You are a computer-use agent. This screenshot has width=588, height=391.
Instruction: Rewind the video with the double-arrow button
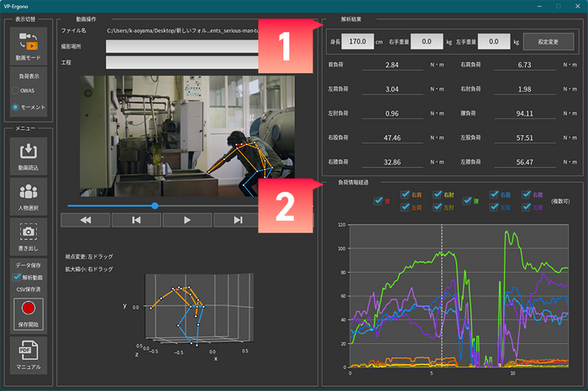pyautogui.click(x=85, y=220)
